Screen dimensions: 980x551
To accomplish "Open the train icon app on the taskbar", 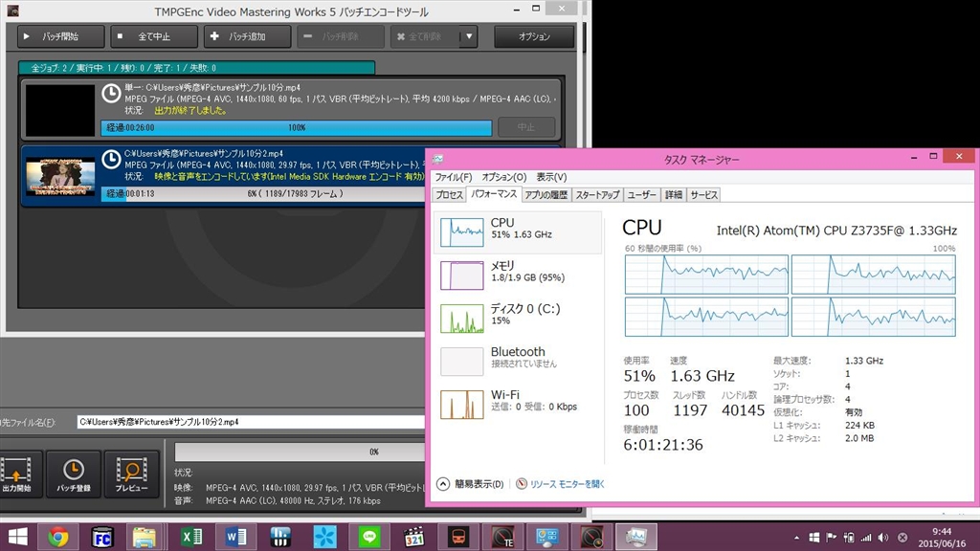I will coord(458,538).
